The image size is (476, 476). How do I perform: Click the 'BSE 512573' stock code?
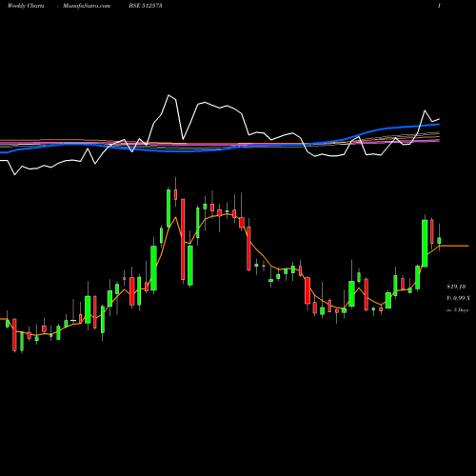(x=146, y=6)
